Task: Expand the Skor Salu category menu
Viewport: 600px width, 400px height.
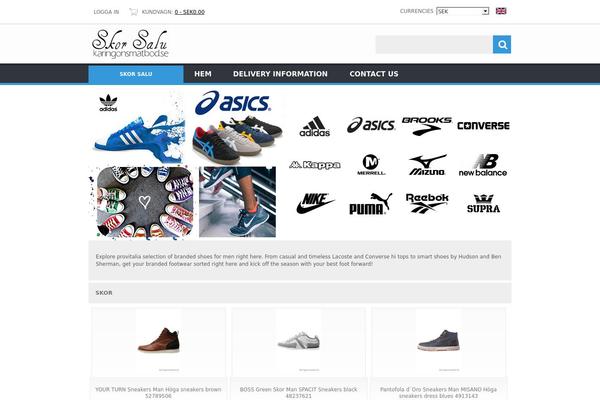Action: click(x=136, y=74)
